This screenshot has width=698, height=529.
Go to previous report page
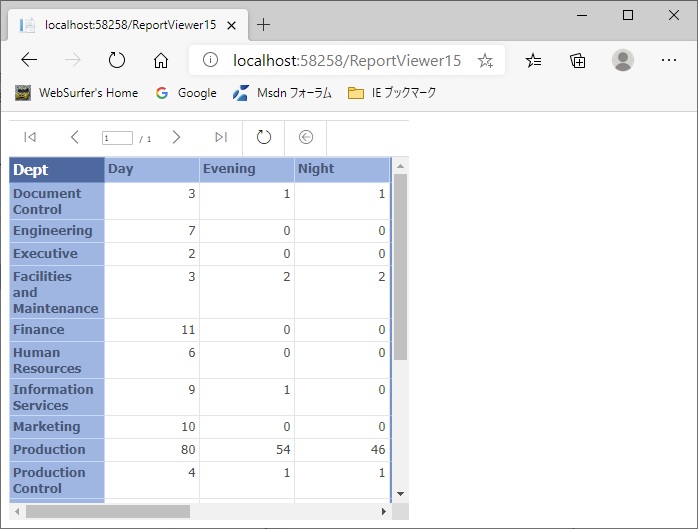[x=75, y=137]
